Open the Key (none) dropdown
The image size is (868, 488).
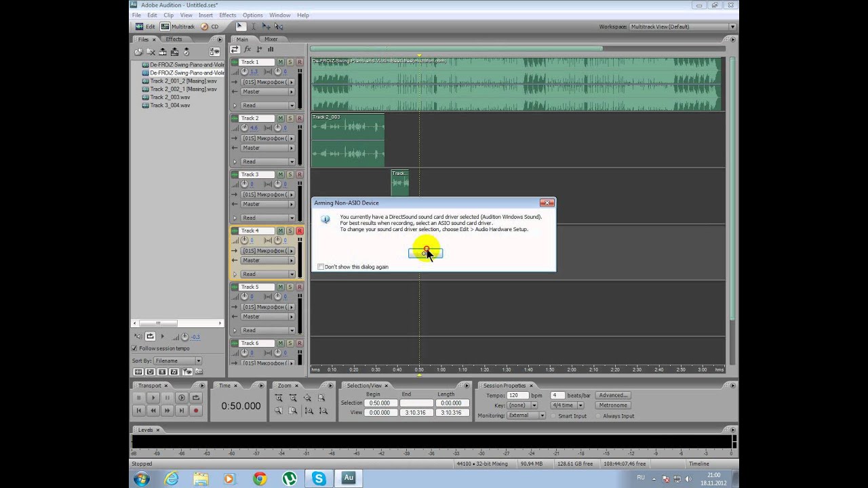point(523,405)
